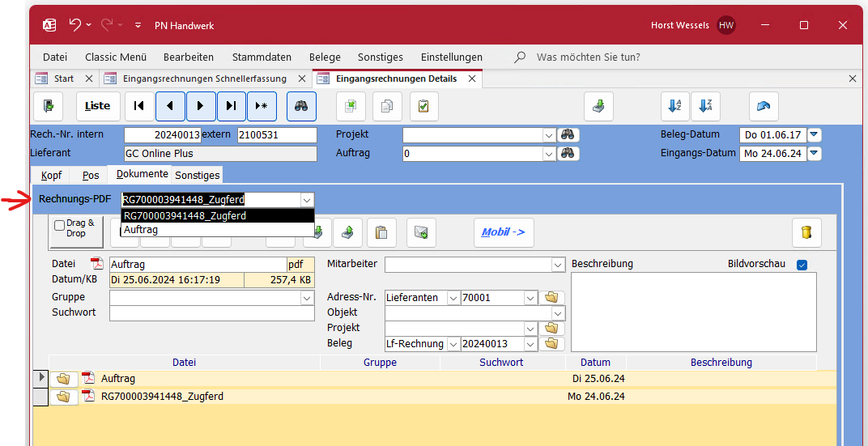This screenshot has height=446, width=868.
Task: Select the row marker of RG700003941448_Zugferd entry
Action: coord(41,397)
